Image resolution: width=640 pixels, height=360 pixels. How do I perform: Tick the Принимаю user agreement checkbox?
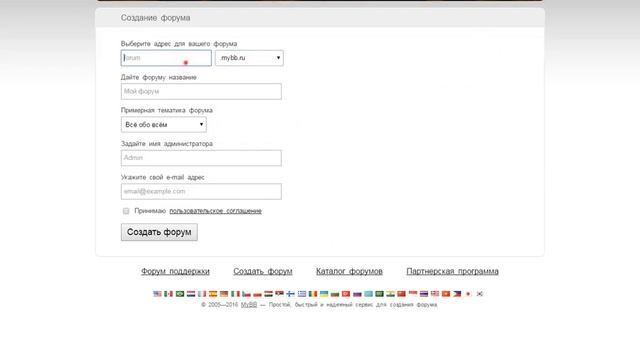(x=126, y=211)
